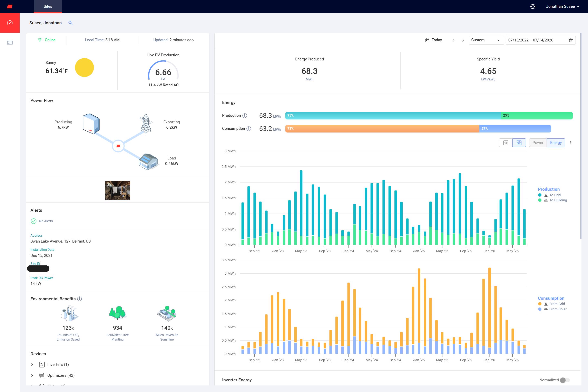Viewport: 588px width, 392px height.
Task: Click the Consumption legend heading
Action: [x=551, y=298]
